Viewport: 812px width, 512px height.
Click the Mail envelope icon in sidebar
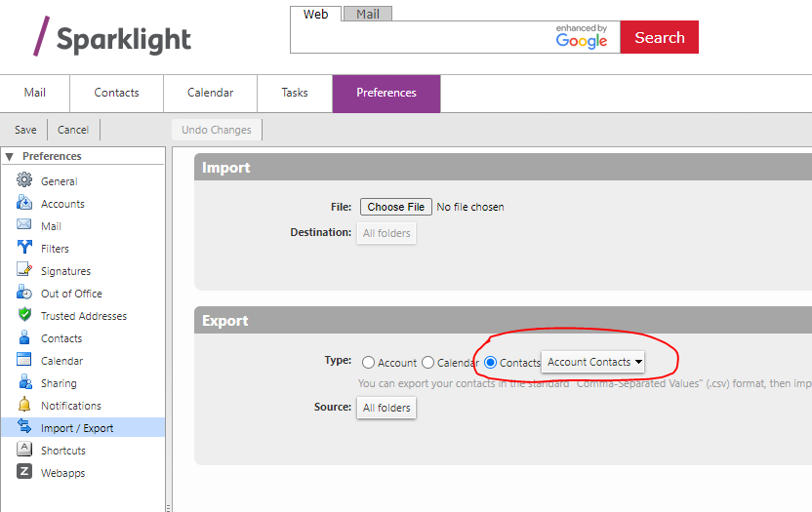(24, 224)
